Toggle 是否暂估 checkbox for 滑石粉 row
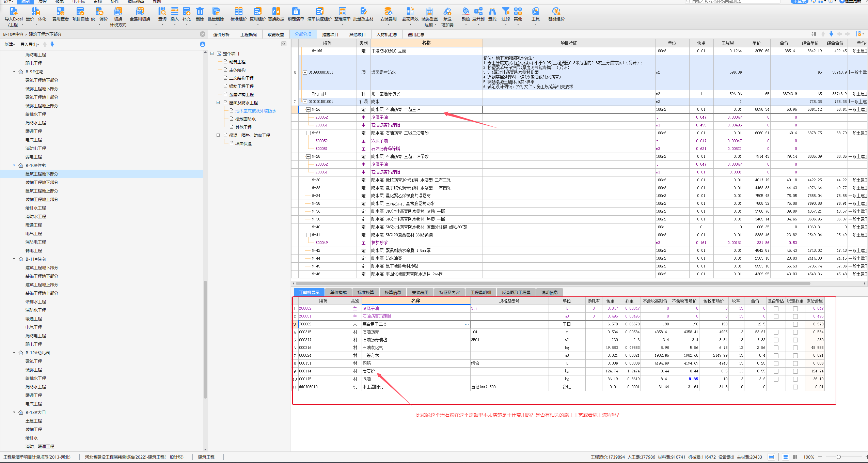This screenshot has height=463, width=868. 776,371
